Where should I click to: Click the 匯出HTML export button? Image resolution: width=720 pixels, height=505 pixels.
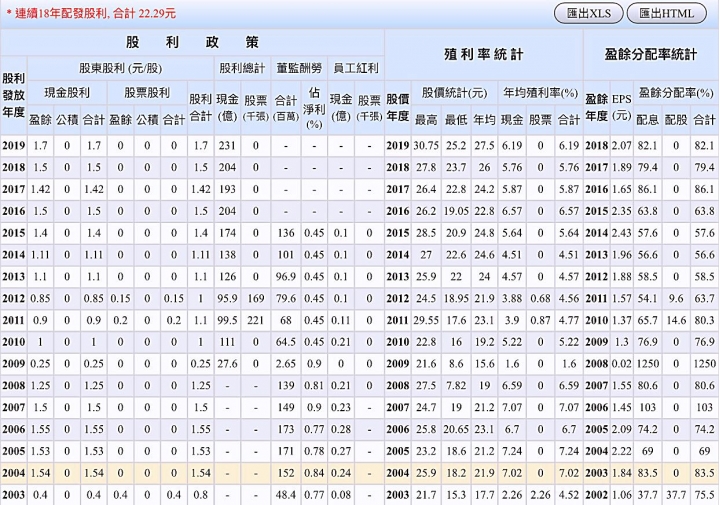[x=667, y=13]
